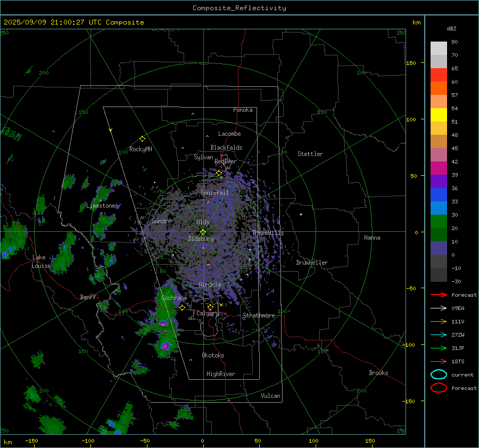Click the Banff label

pyautogui.click(x=88, y=297)
